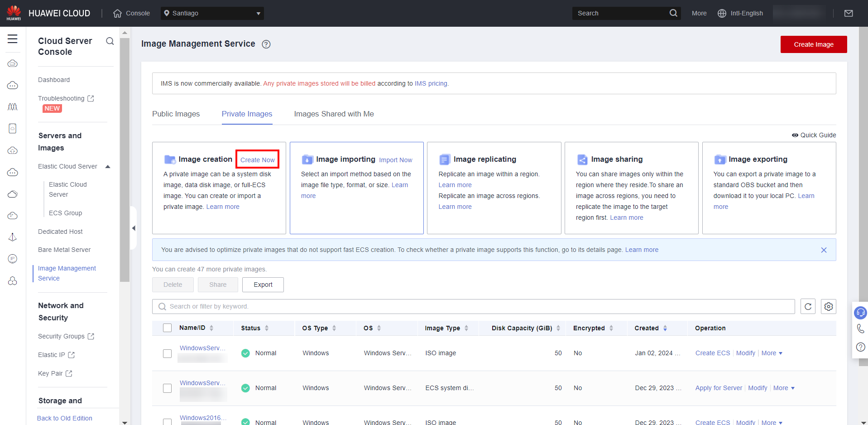Open the hamburger navigation menu
The width and height of the screenshot is (868, 425).
13,39
